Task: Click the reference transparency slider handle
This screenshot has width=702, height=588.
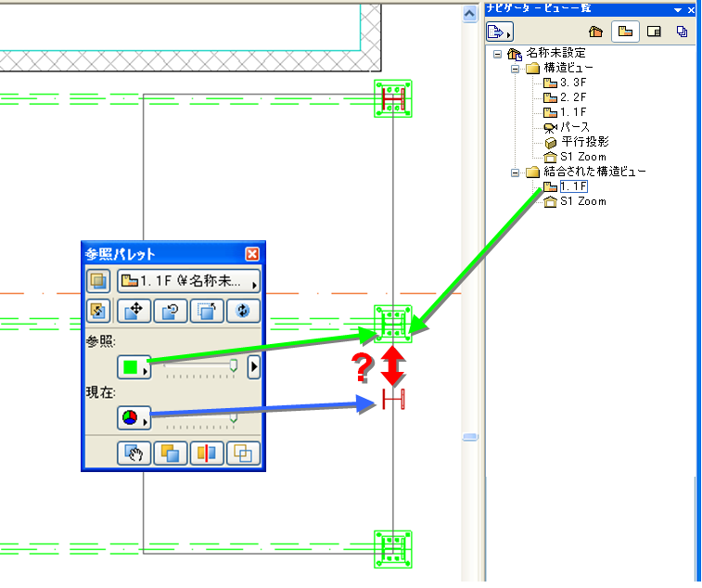Action: coord(234,365)
